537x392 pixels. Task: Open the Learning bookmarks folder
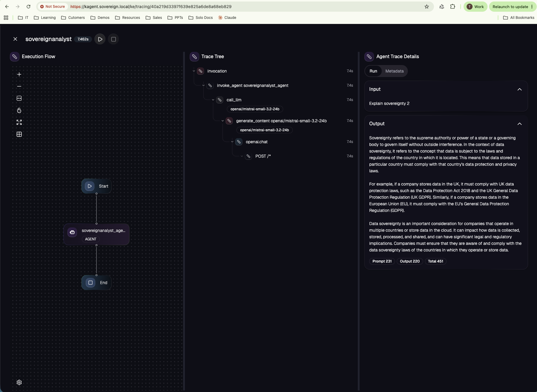click(x=45, y=18)
